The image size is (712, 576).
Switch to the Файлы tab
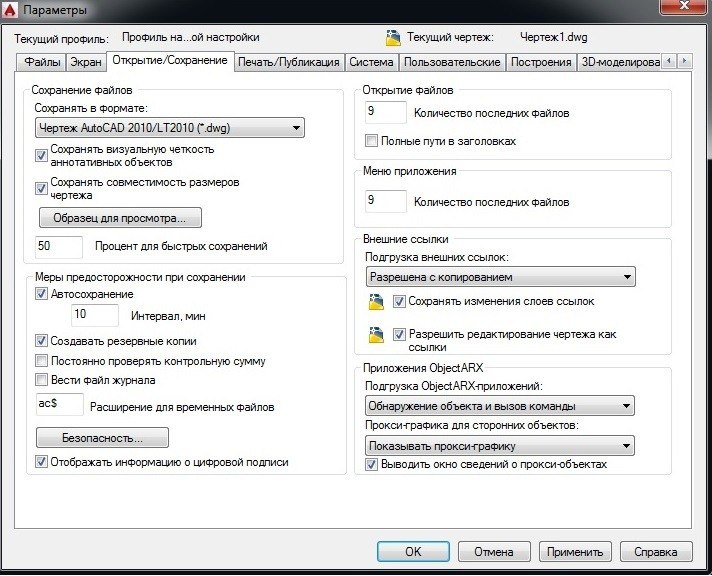(x=42, y=62)
